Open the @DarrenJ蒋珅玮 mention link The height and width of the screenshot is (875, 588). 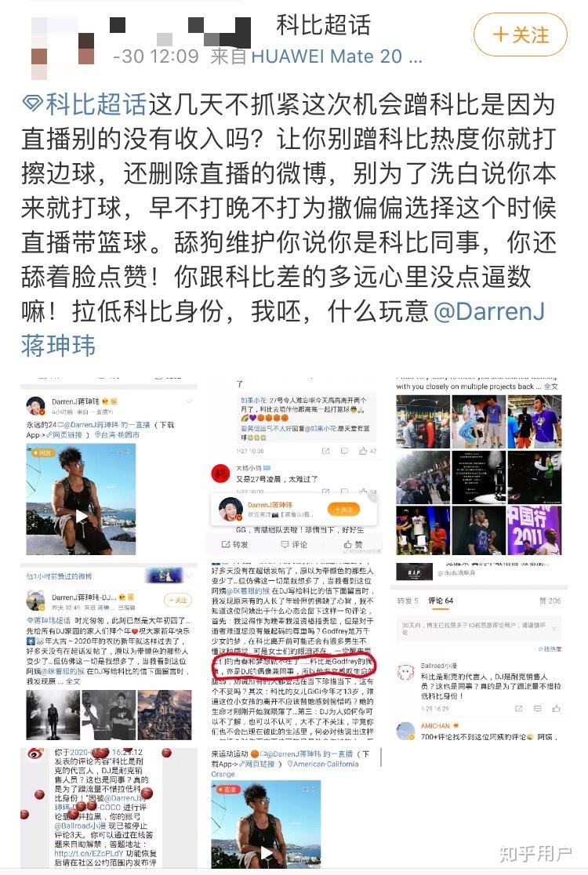(x=282, y=328)
